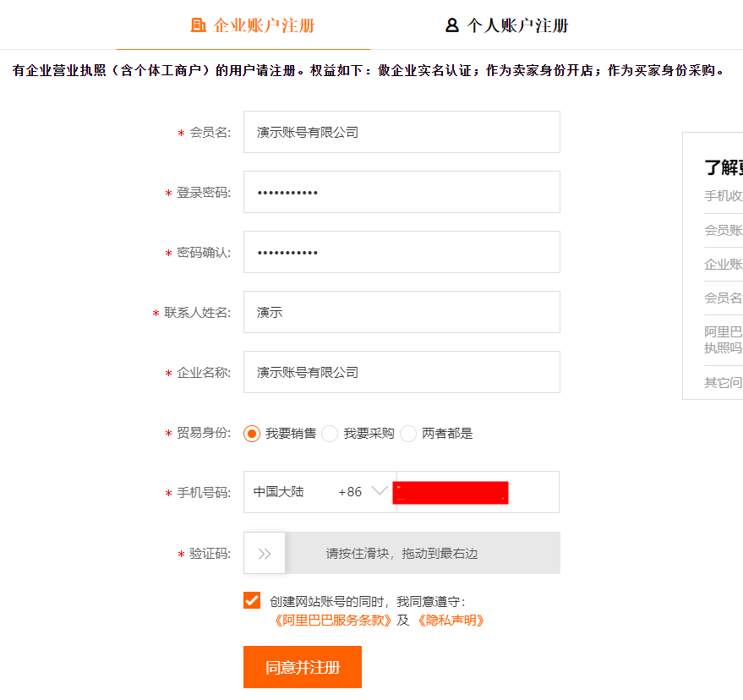Choose the 两者都是 trade identity option
Screen dimensions: 743x700
click(x=408, y=433)
